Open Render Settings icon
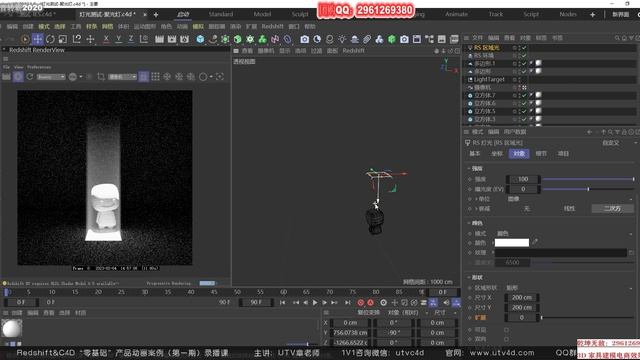Image resolution: width=640 pixels, height=360 pixels. tap(184, 39)
